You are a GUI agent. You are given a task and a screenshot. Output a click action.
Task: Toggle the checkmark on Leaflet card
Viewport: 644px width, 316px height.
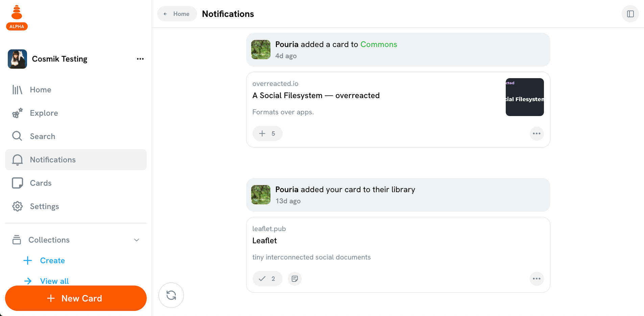click(x=267, y=279)
